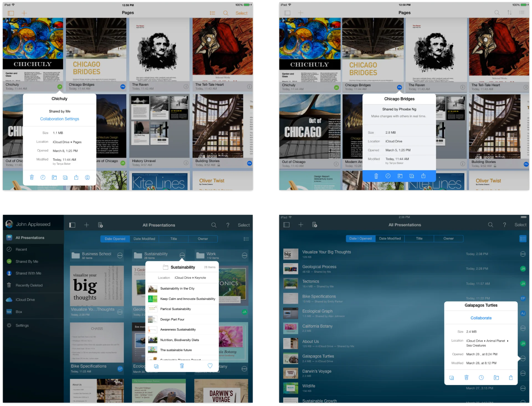The image size is (532, 406).
Task: Select Shared With Me in the sidebar
Action: (28, 273)
